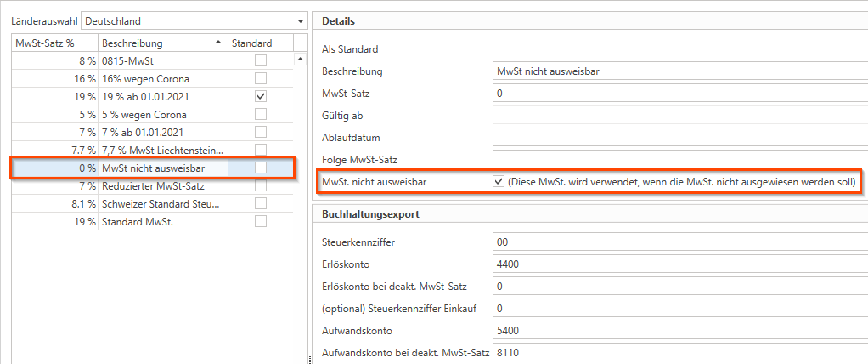Toggle the Als Standard checkbox
Viewport: 868px width, 364px height.
tap(499, 48)
